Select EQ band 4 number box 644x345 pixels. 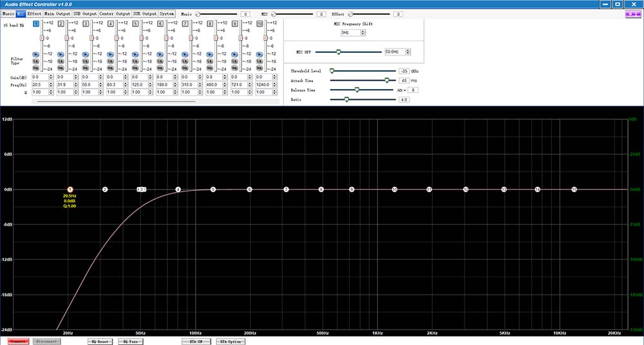point(111,24)
